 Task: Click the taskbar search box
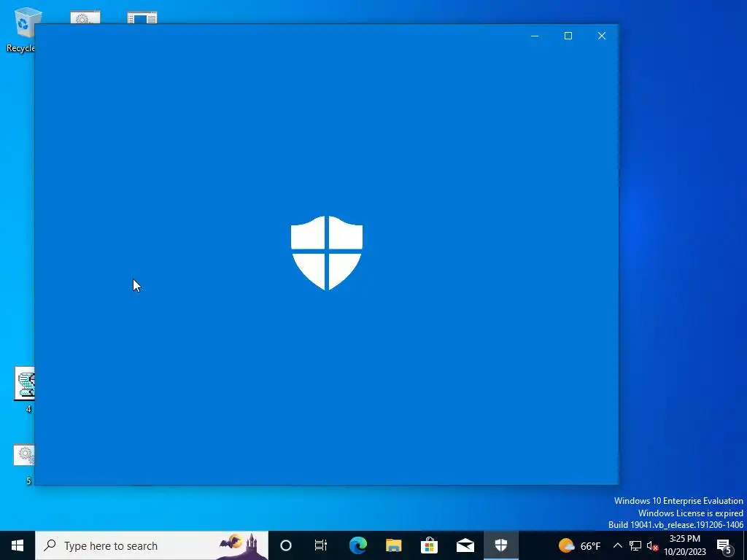(152, 545)
